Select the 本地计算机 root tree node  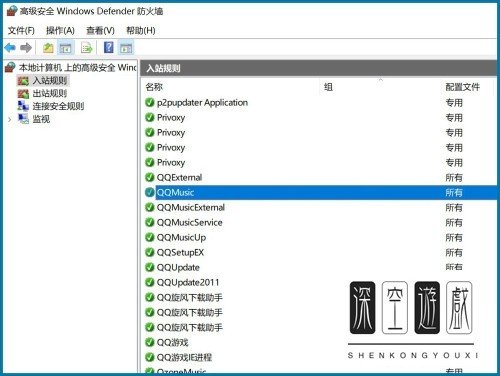coord(77,68)
